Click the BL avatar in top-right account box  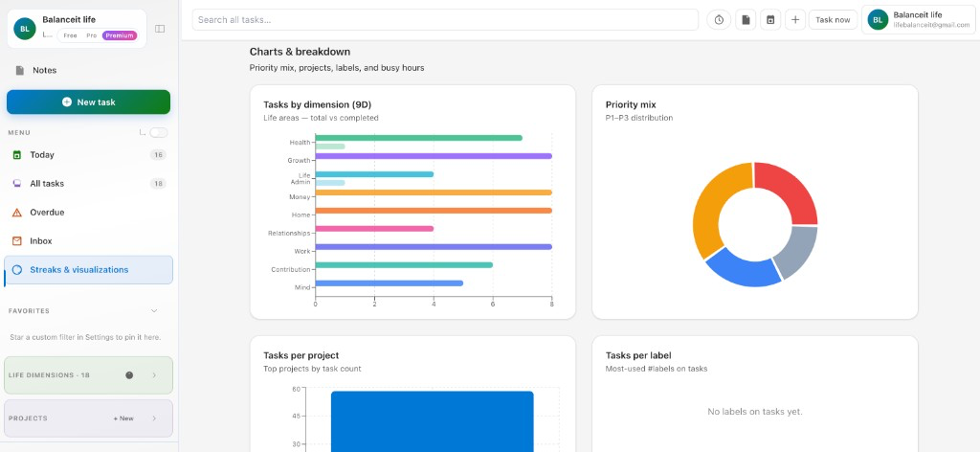coord(879,20)
